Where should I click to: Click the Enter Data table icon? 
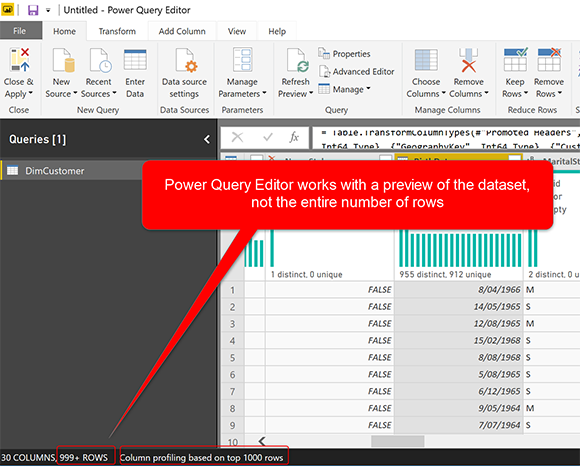pyautogui.click(x=135, y=60)
